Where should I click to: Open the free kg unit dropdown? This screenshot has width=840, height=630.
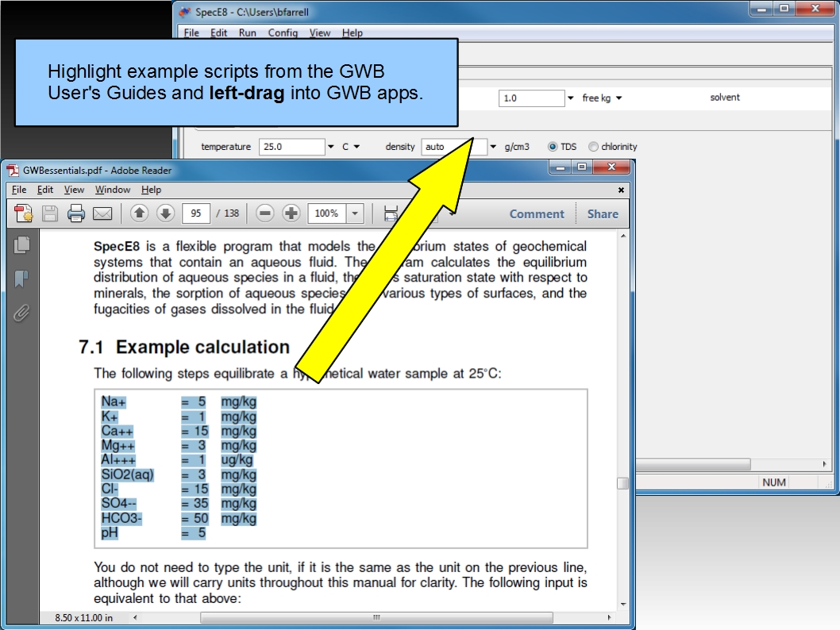[x=618, y=98]
